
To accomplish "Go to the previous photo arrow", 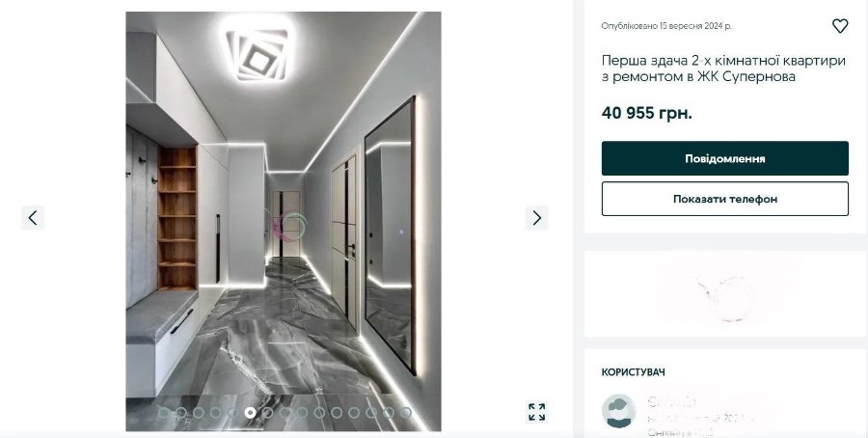I will [33, 218].
